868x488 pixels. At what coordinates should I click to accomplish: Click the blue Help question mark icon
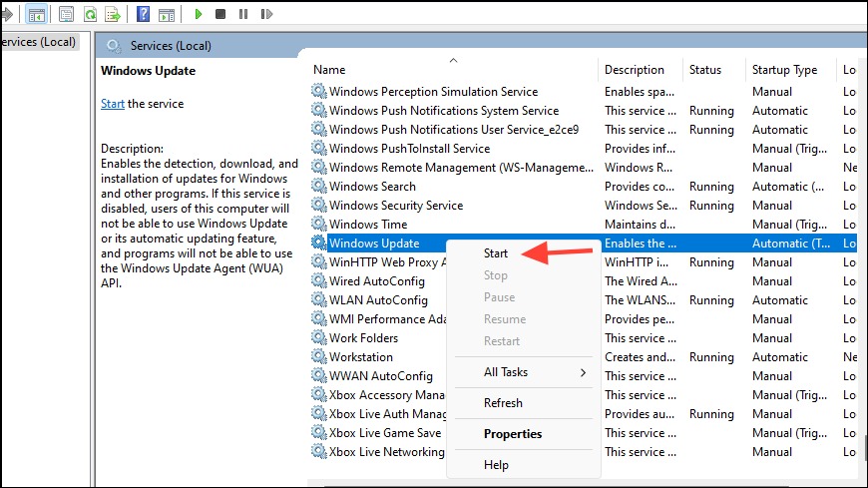(x=143, y=14)
